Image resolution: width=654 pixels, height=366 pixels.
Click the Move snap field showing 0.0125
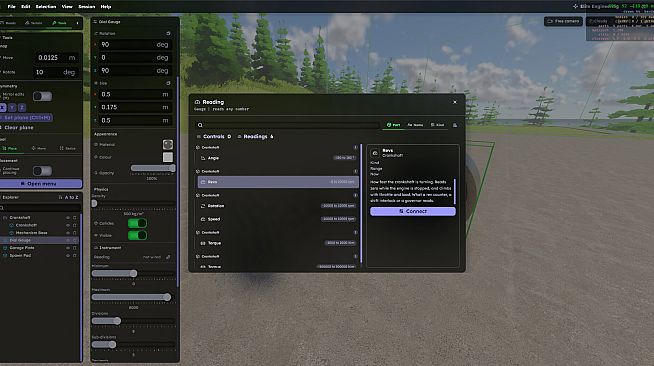(56, 58)
